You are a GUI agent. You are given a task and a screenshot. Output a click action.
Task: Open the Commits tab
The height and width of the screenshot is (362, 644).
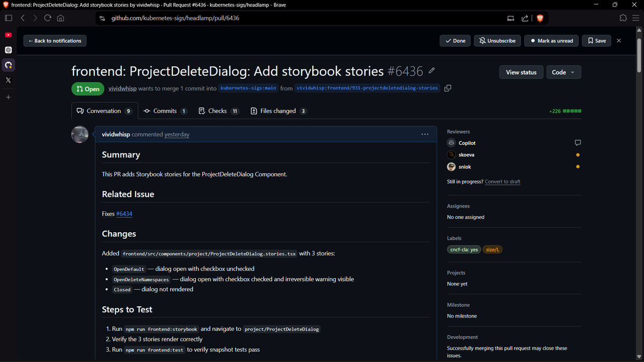(165, 111)
